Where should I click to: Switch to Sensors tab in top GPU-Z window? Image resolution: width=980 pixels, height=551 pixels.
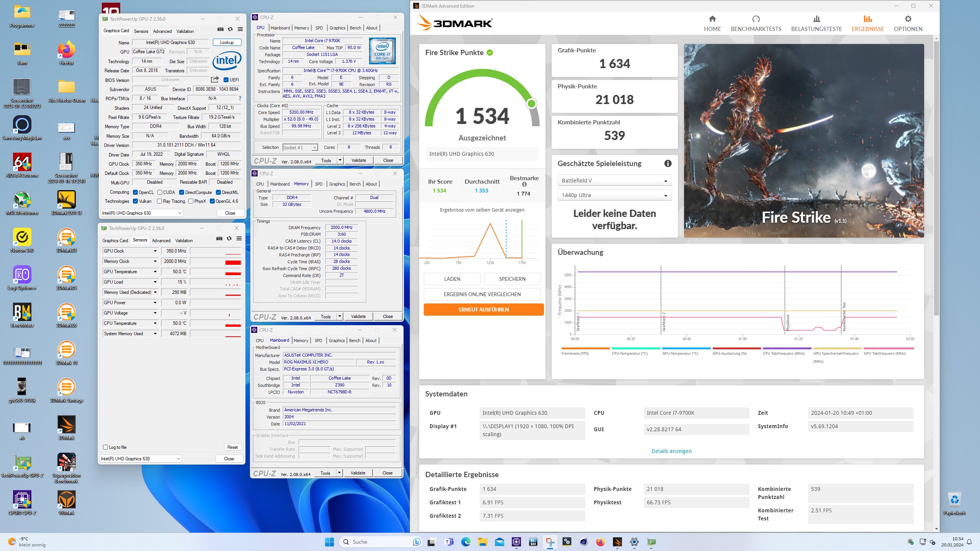click(141, 31)
